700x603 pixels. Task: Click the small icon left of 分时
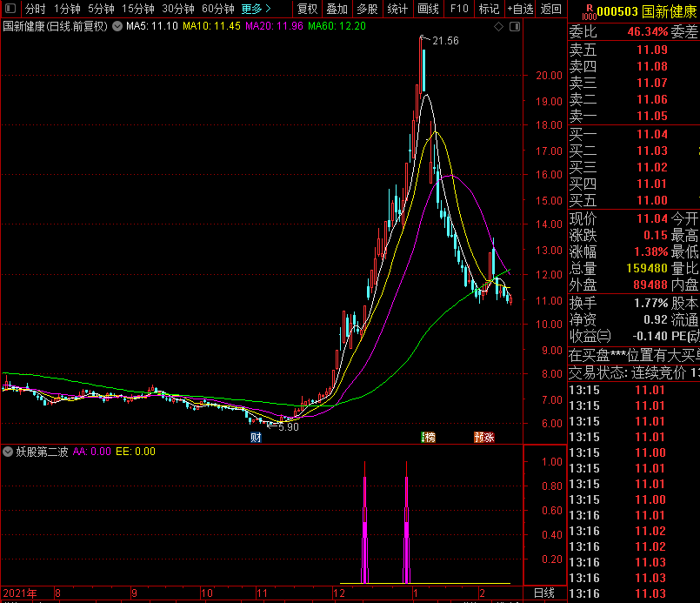11,9
